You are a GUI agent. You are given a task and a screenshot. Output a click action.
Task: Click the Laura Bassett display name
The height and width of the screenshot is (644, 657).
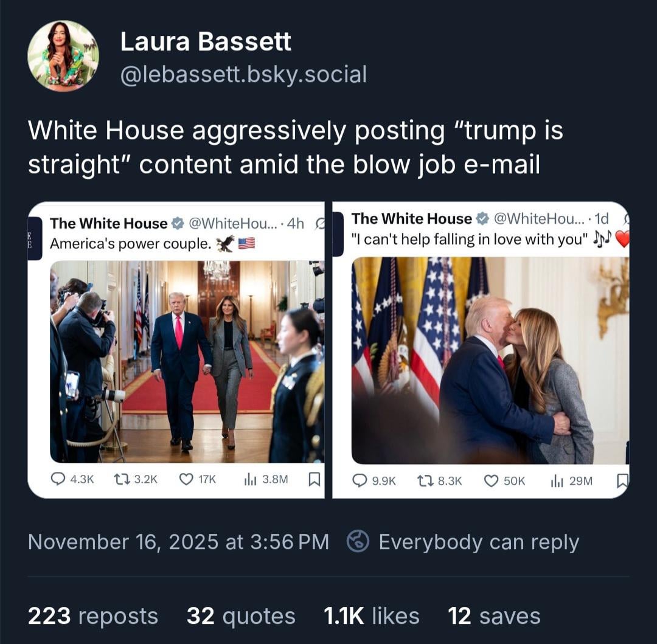[x=206, y=41]
